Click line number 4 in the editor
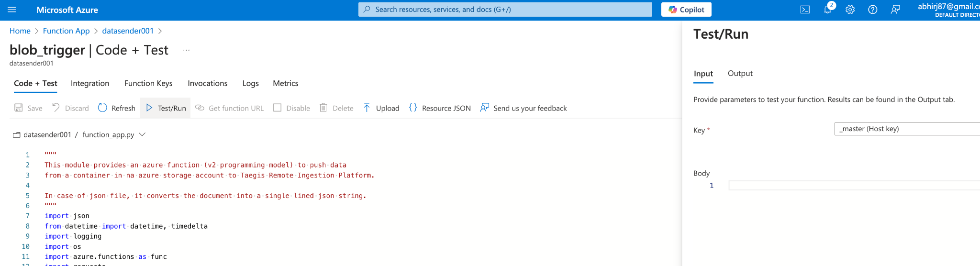This screenshot has width=980, height=266. tap(28, 185)
